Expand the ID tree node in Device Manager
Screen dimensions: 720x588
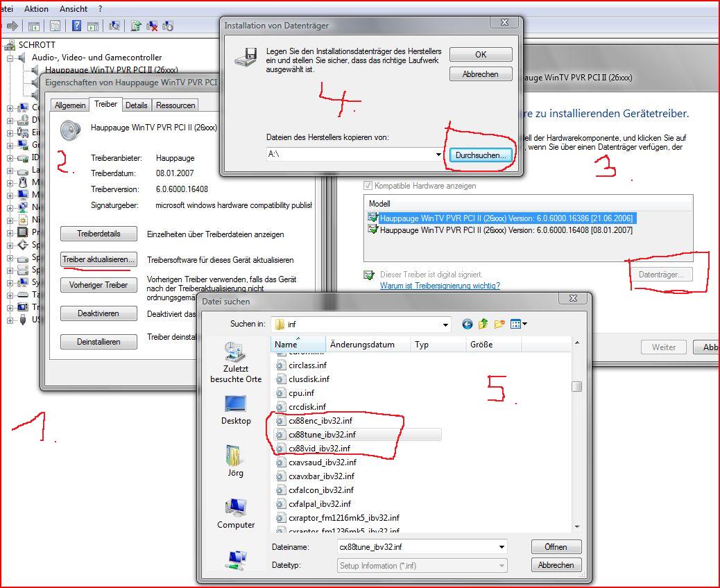(x=10, y=158)
